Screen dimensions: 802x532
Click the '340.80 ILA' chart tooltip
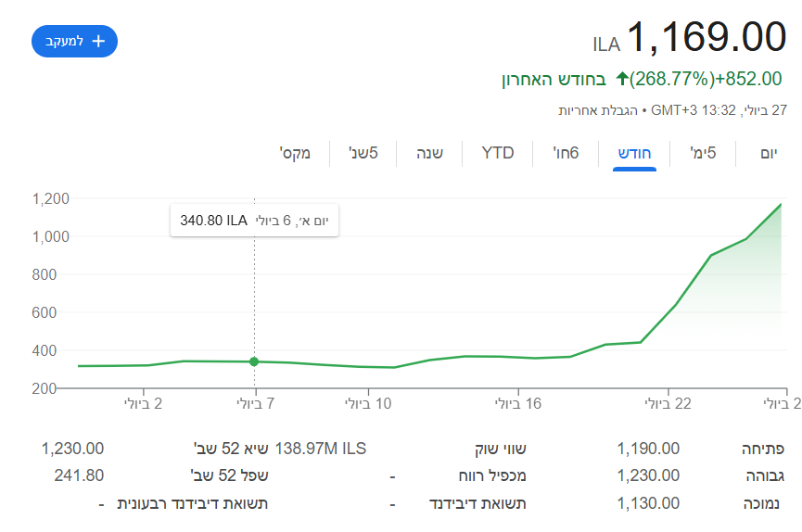[x=254, y=221]
